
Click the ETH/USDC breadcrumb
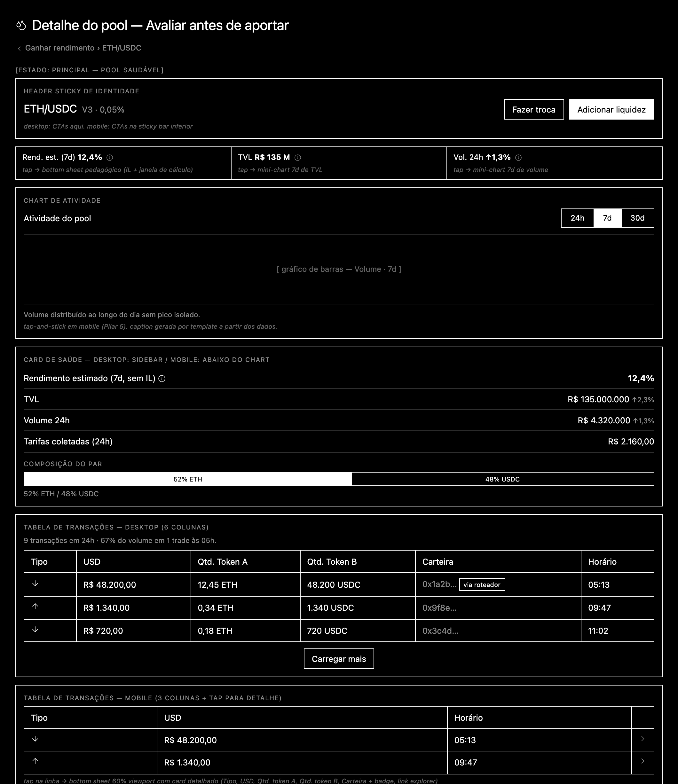point(122,48)
